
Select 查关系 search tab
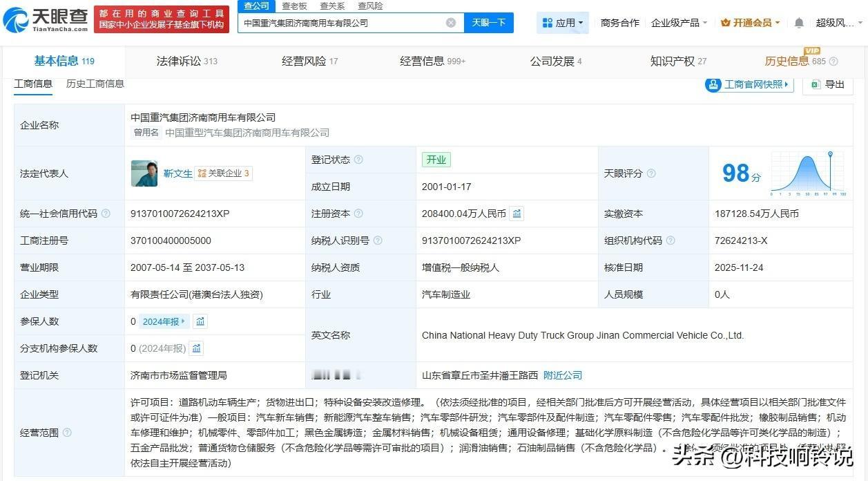pos(332,6)
